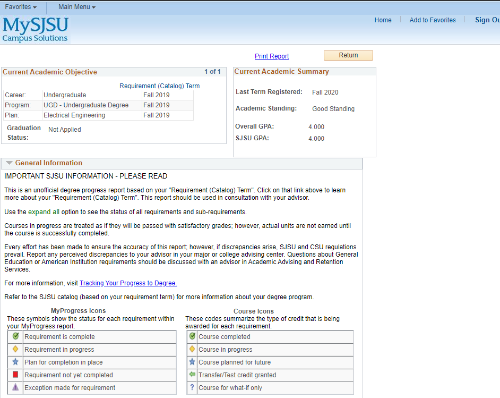Click the red Requirement not yet completed icon
500x398 pixels.
pos(15,374)
